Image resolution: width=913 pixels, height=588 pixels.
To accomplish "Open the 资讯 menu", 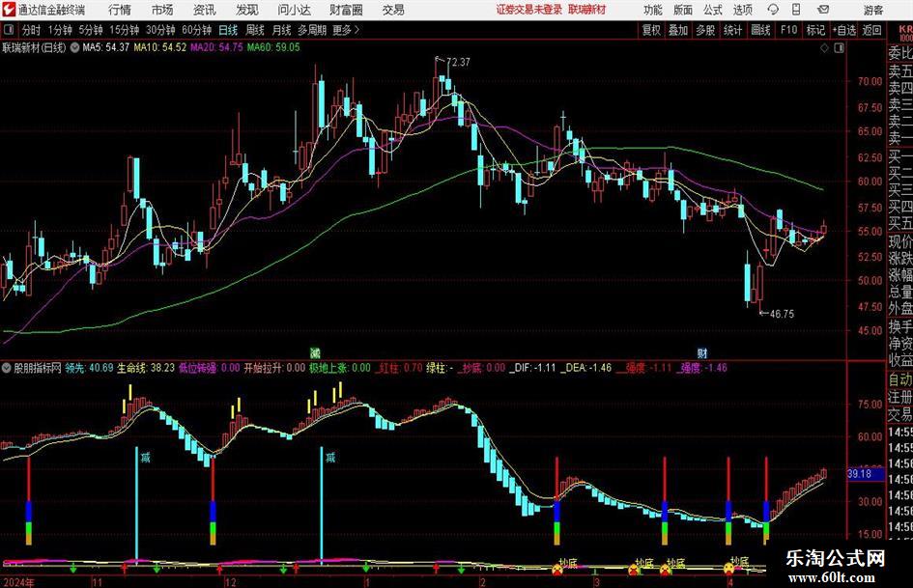I will 204,10.
